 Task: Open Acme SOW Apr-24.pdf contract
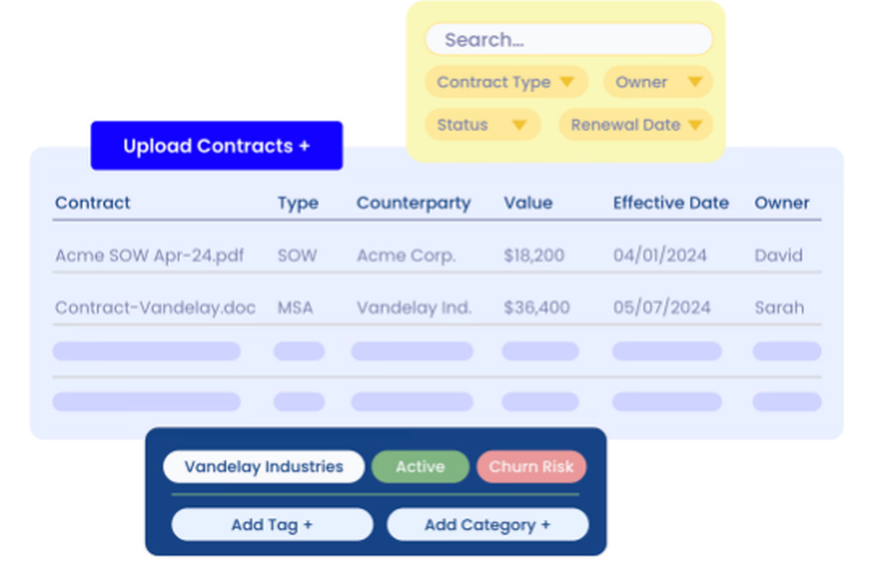pyautogui.click(x=149, y=256)
